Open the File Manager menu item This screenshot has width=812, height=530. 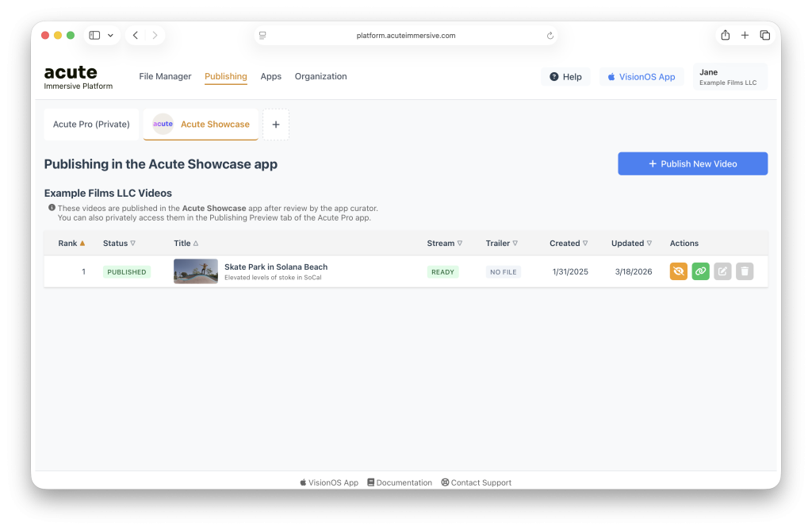pos(165,77)
